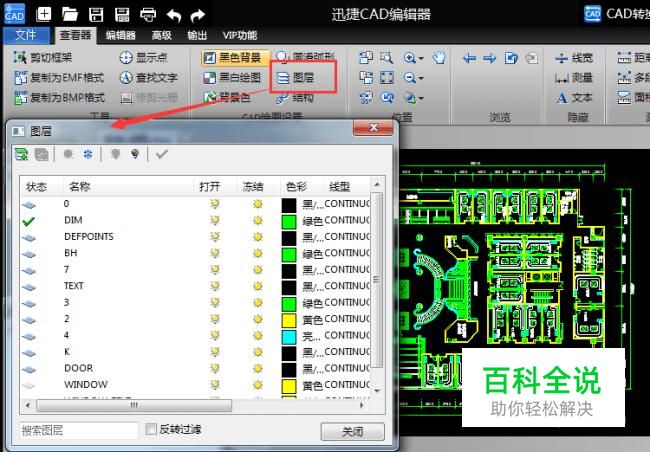650x452 pixels.
Task: Click the 关闭 button in layer dialog
Action: (352, 431)
